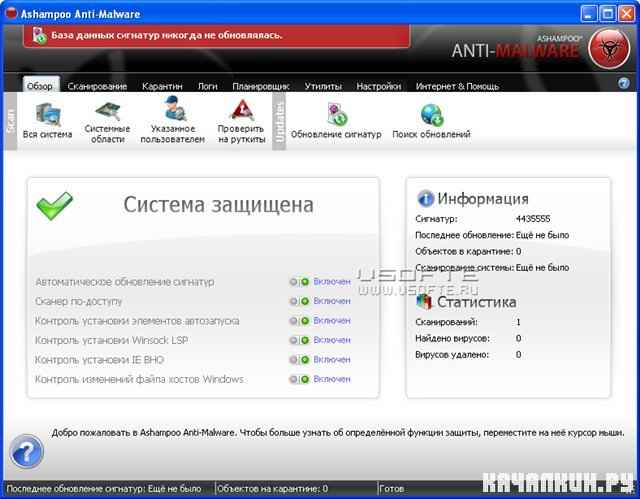Screen dimensions: 640x499
Task: Click the Сканирование системы info row
Action: [x=492, y=268]
